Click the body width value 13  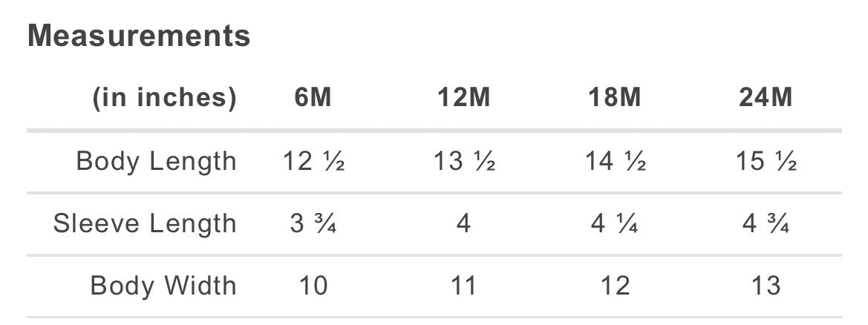(x=766, y=286)
